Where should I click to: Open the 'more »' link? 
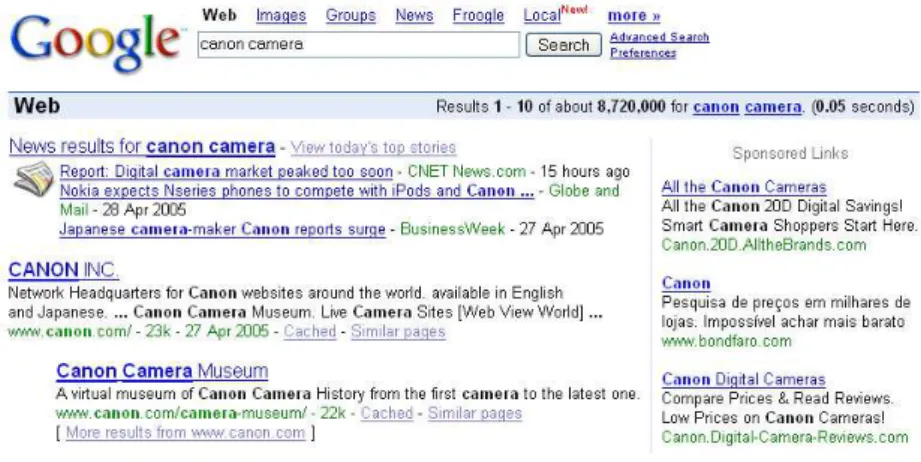[634, 16]
